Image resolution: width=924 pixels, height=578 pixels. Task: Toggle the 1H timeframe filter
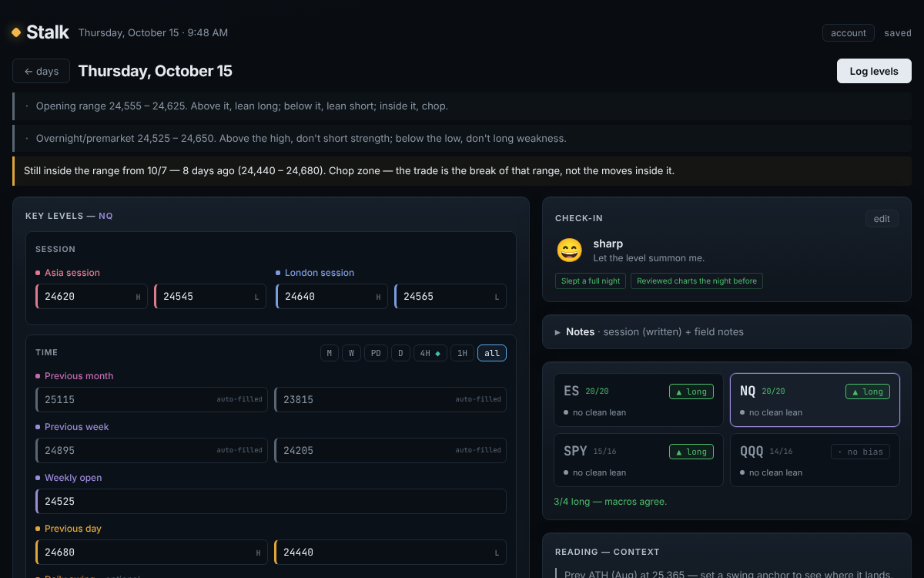coord(462,353)
